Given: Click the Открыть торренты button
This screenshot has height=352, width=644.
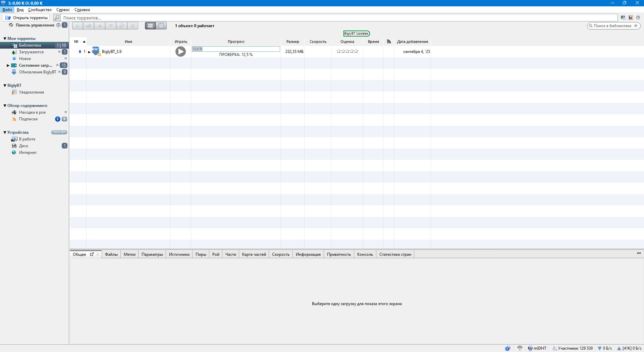Looking at the screenshot, I should click(26, 18).
